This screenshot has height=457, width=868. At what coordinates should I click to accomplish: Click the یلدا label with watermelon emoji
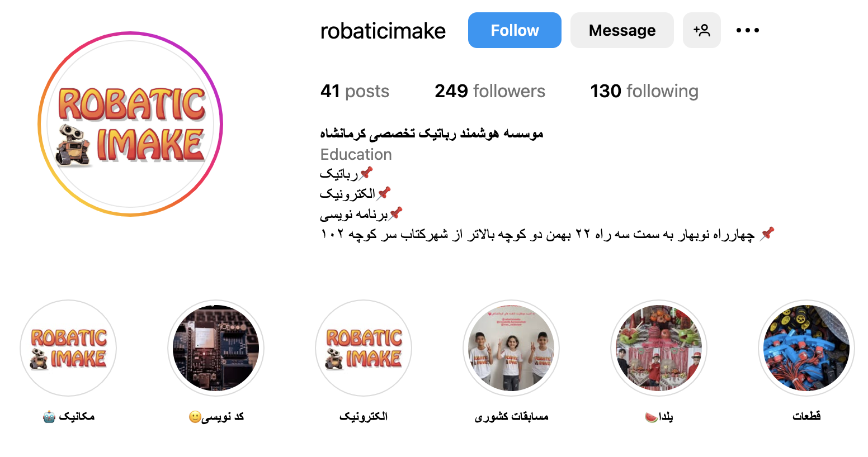(659, 417)
